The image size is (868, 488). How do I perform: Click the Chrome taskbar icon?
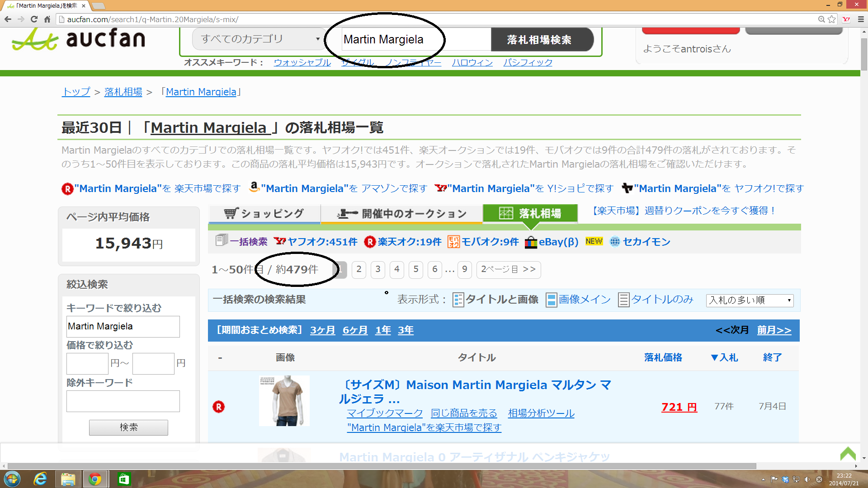95,479
